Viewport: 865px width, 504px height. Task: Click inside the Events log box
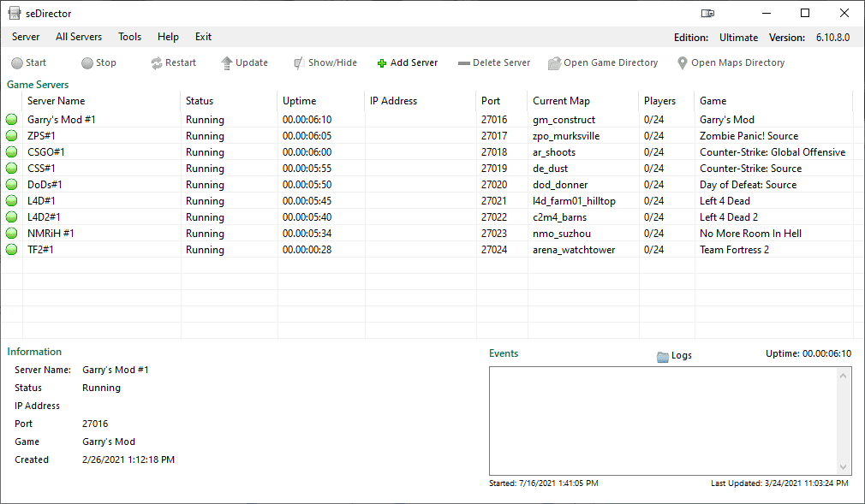pyautogui.click(x=663, y=421)
